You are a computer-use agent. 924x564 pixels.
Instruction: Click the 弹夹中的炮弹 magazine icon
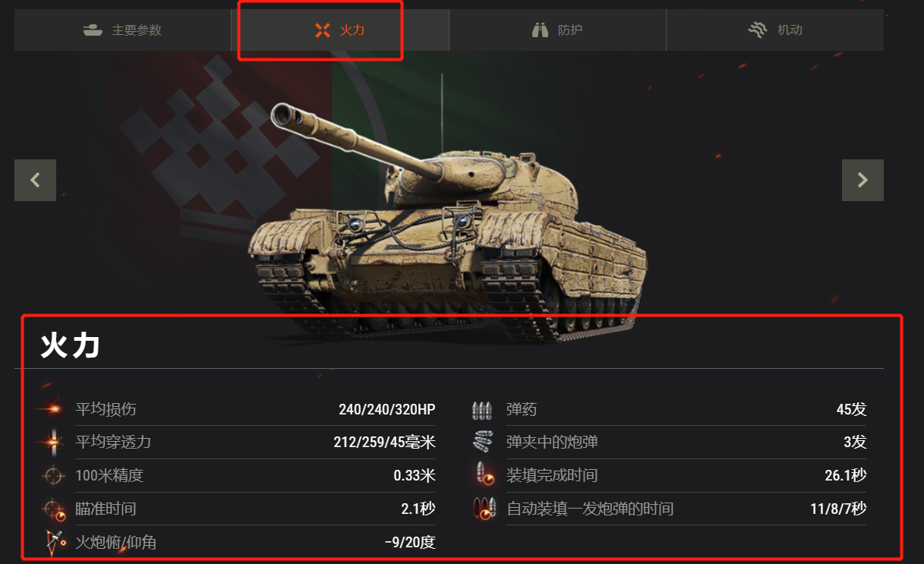[482, 442]
